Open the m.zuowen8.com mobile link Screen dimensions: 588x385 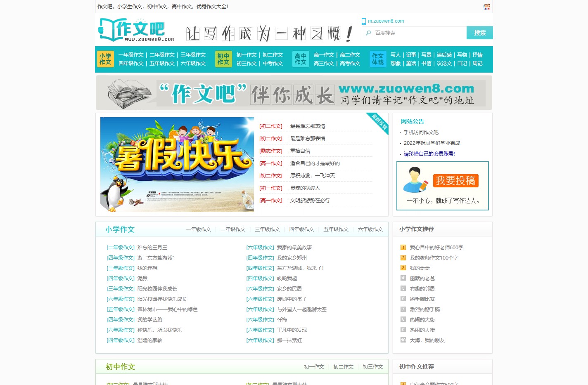coord(386,21)
